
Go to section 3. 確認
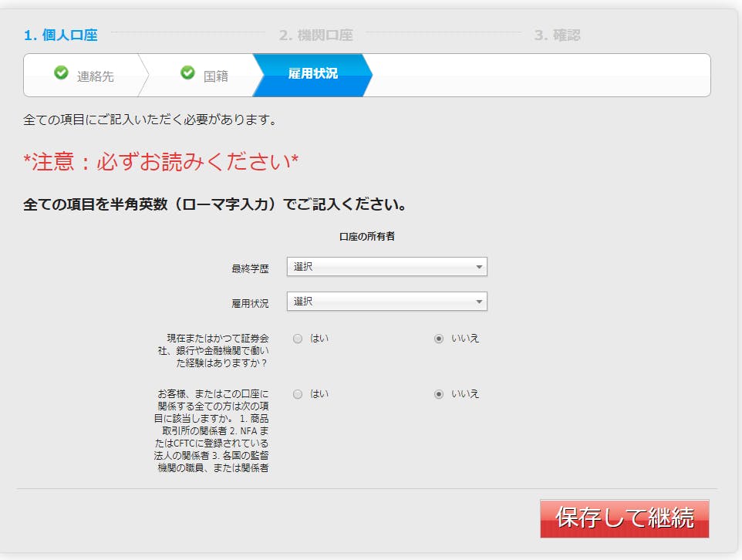point(557,35)
